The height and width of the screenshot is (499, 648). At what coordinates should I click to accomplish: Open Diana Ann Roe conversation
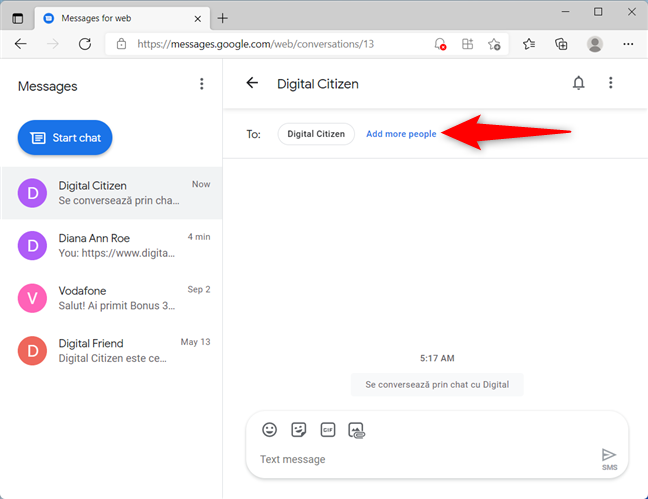[x=112, y=246]
